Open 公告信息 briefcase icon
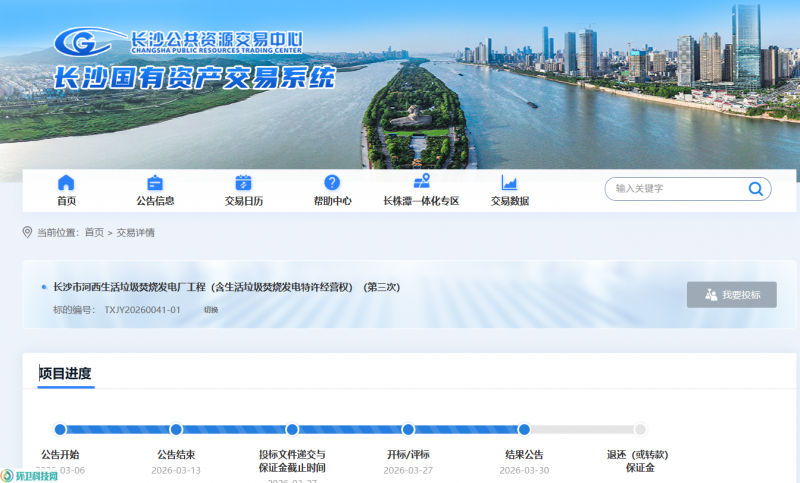The width and height of the screenshot is (800, 483). point(155,183)
